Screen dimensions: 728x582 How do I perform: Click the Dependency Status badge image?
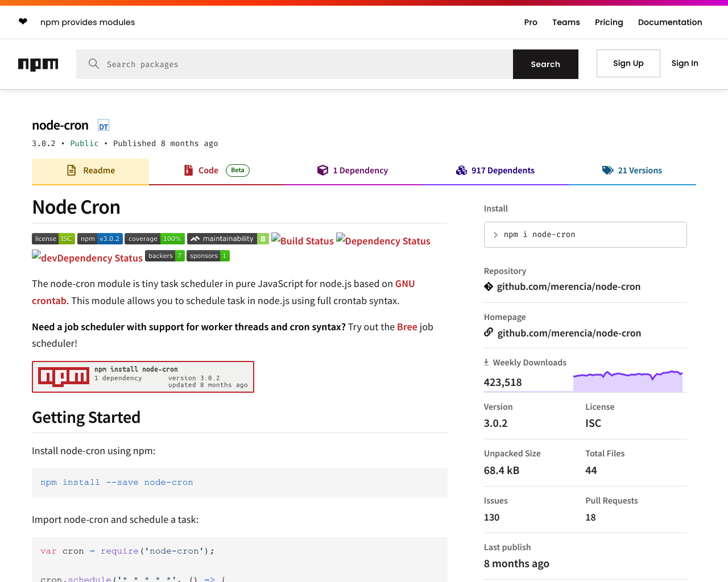383,240
